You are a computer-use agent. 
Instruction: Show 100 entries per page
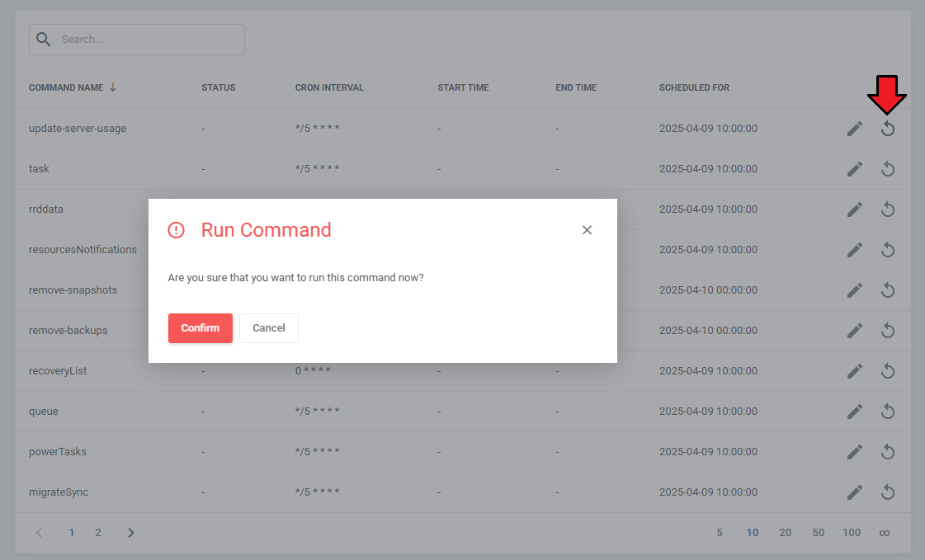(852, 533)
